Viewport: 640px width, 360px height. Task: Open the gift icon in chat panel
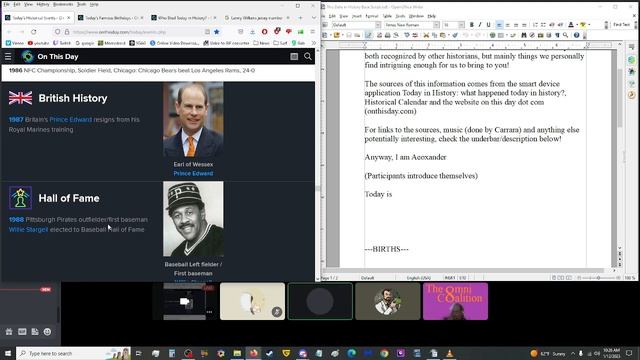tap(9, 332)
